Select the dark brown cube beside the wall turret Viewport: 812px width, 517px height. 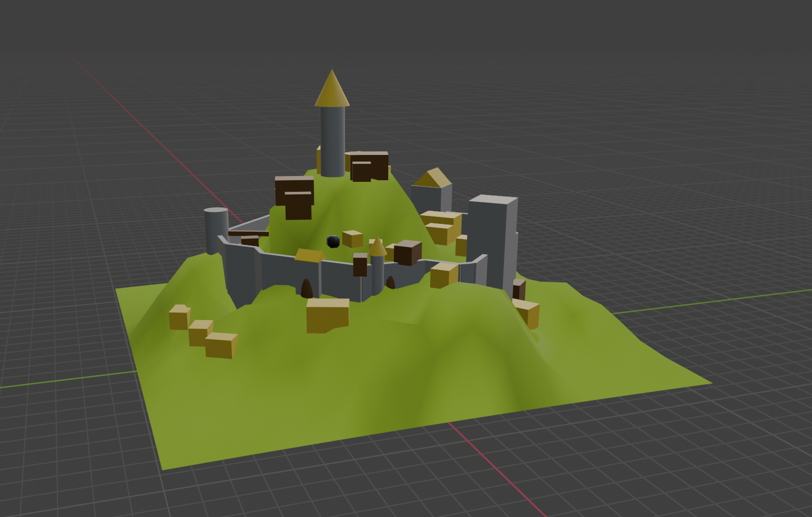coord(407,253)
